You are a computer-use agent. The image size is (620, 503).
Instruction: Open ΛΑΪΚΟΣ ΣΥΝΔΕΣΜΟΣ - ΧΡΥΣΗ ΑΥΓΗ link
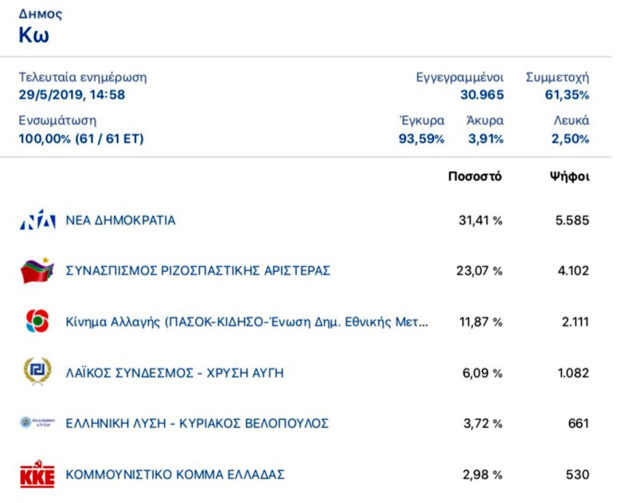coord(175,373)
